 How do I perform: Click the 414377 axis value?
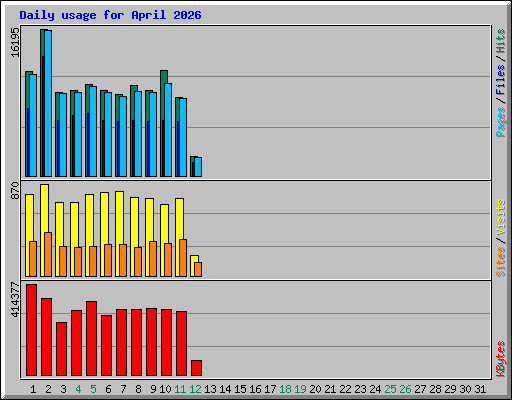(15, 299)
